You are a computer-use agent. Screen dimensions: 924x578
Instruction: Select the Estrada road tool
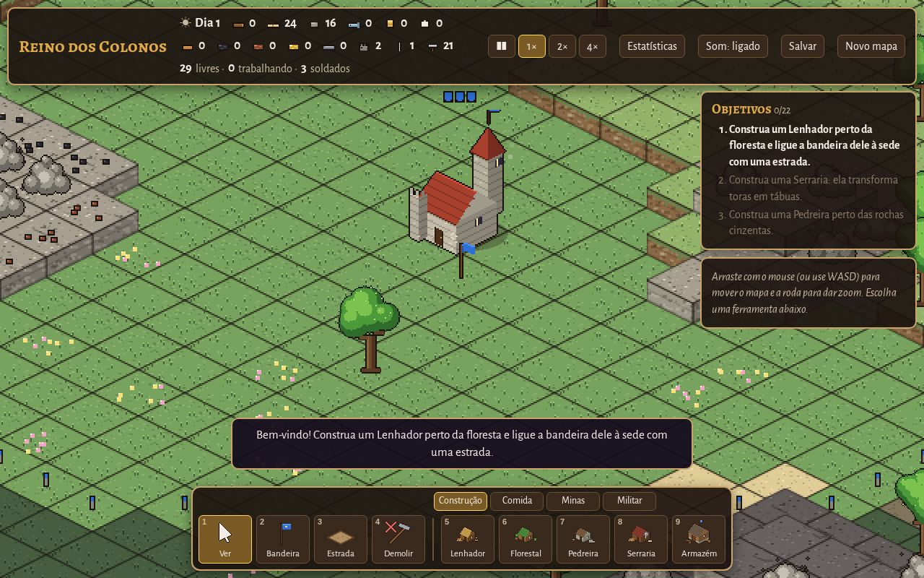point(341,539)
